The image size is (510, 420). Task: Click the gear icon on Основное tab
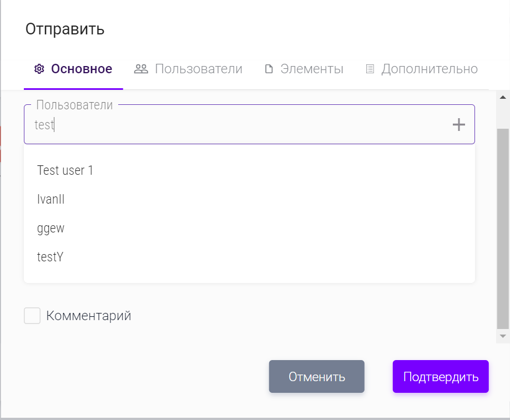(x=39, y=69)
